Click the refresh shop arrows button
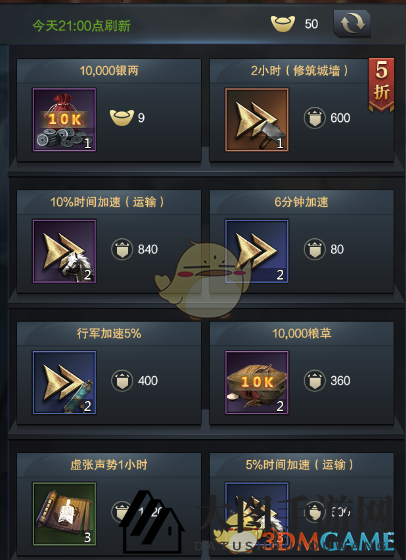The width and height of the screenshot is (406, 560). 352,24
